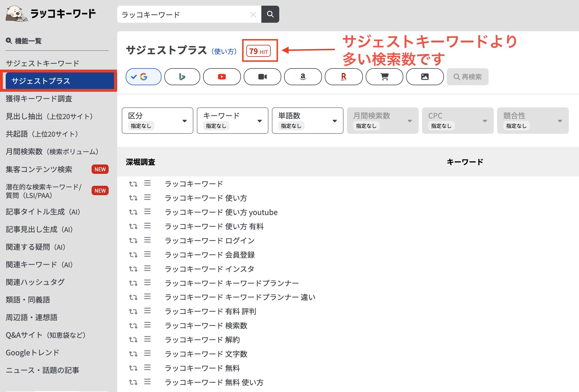Viewport: 579px width, 392px height.
Task: Click the 79 HIT badge
Action: tap(259, 51)
